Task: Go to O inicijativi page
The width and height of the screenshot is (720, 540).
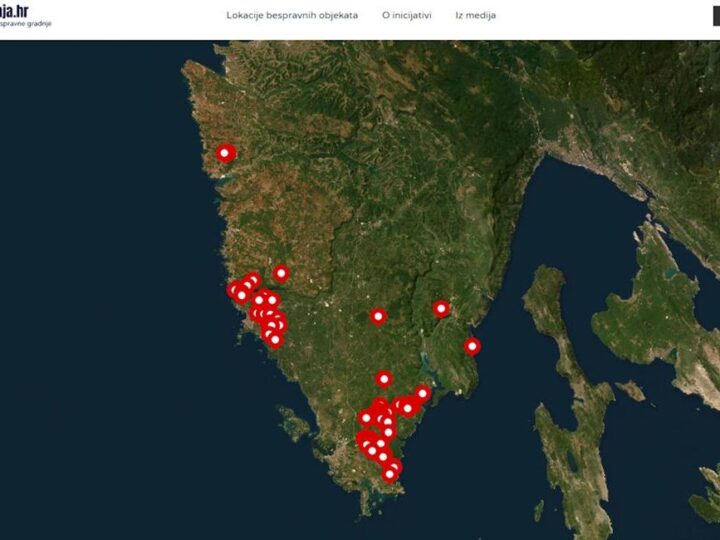Action: 407,15
